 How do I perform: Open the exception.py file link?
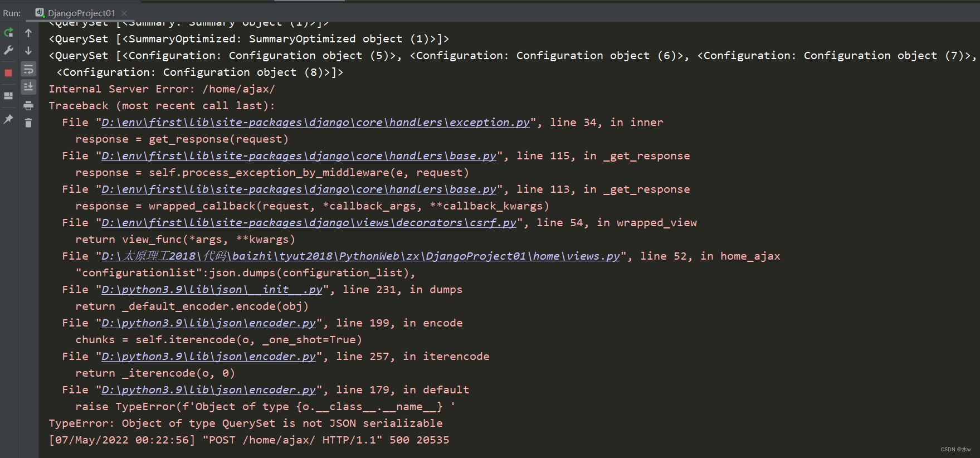point(315,123)
